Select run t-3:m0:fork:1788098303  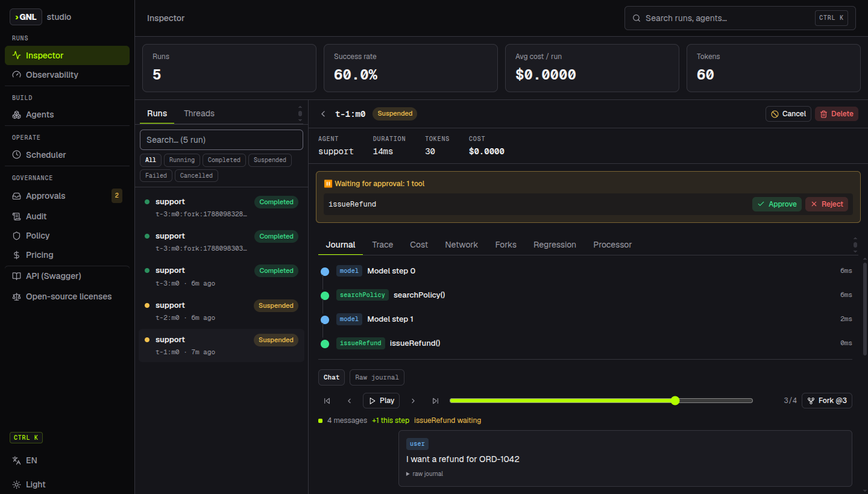pos(221,242)
